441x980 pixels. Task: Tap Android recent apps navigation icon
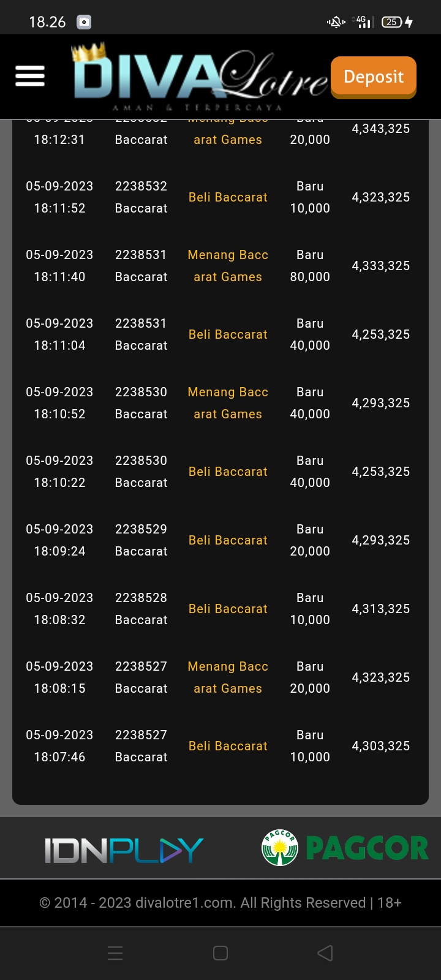[x=115, y=953]
